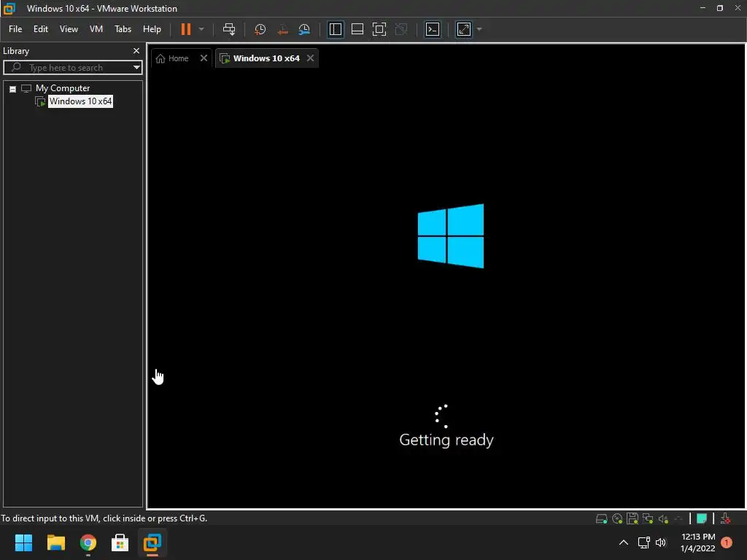Pause the virtual machine with the orange button
The height and width of the screenshot is (560, 747).
186,29
